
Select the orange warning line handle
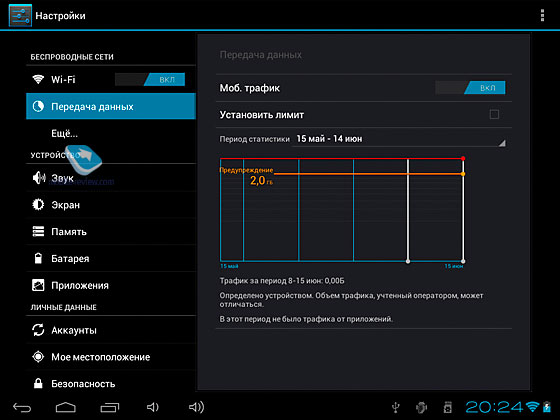pos(463,174)
